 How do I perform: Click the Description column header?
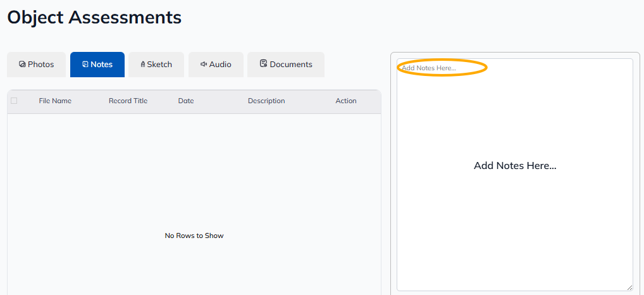tap(266, 101)
